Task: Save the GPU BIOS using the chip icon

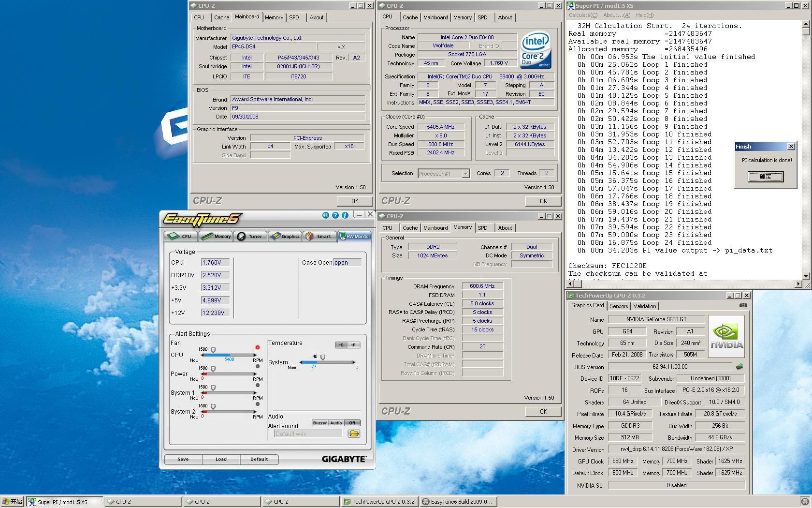Action: [x=739, y=367]
